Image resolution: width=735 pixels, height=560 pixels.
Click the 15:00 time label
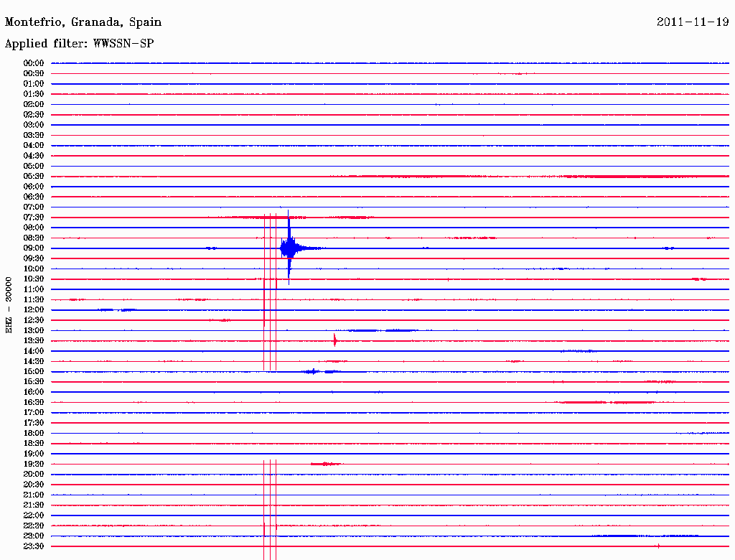click(x=34, y=371)
